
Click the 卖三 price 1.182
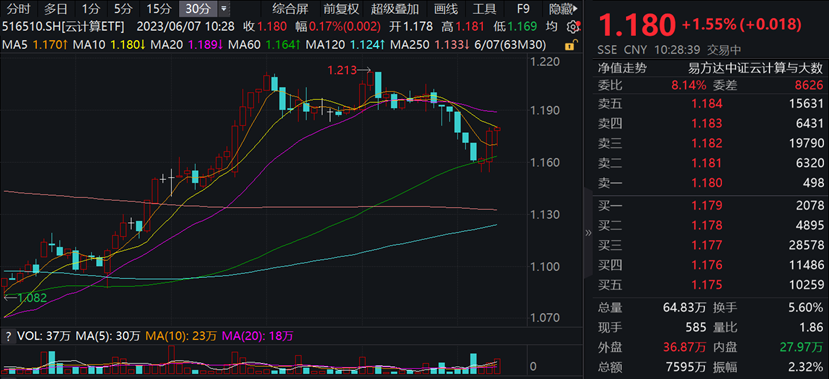tap(707, 143)
